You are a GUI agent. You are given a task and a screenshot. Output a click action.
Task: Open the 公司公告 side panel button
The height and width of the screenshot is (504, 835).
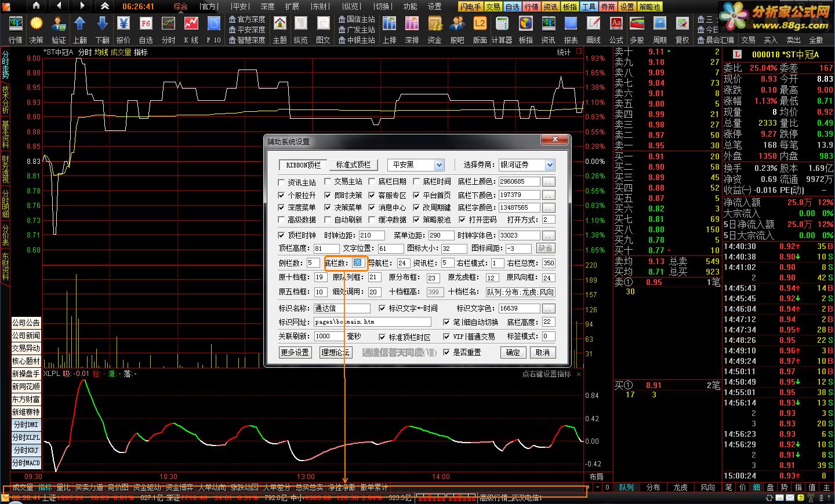[26, 323]
